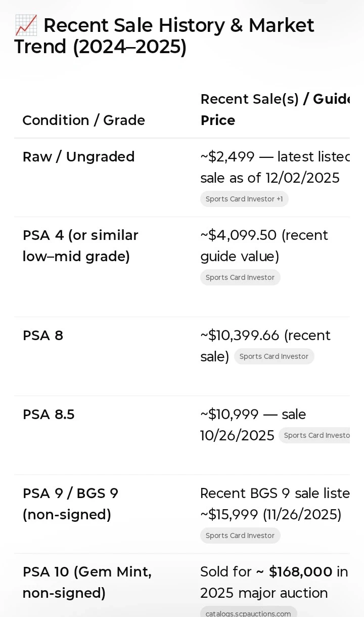364x617 pixels.
Task: Select the "PSA 4 (or similar low–mid grade)" label
Action: (80, 246)
